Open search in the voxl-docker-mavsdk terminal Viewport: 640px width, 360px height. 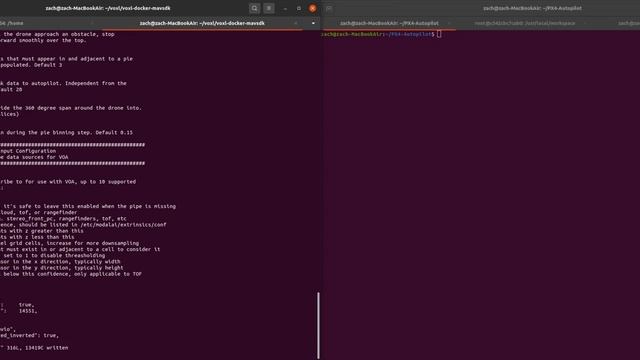pyautogui.click(x=254, y=8)
